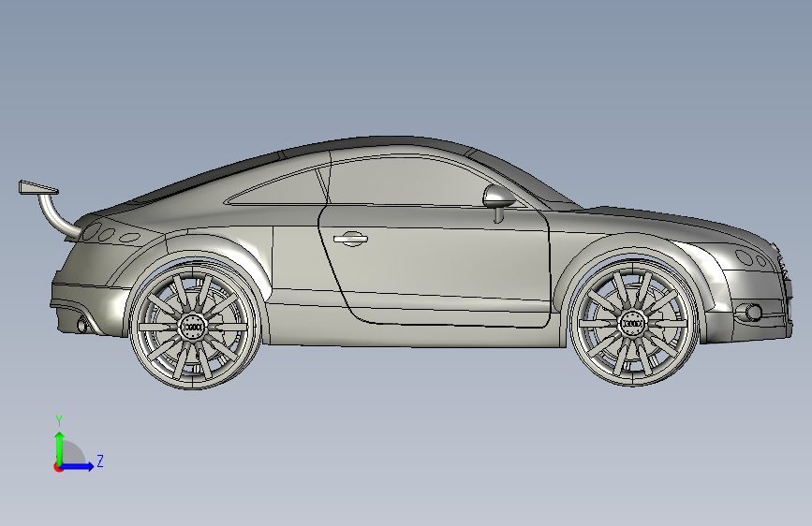Screen dimensions: 812x526
Task: Select the door handle on the car model
Action: [x=350, y=239]
